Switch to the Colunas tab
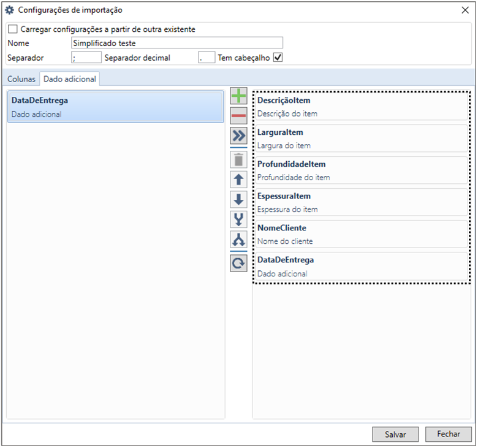This screenshot has width=478, height=448. click(21, 79)
